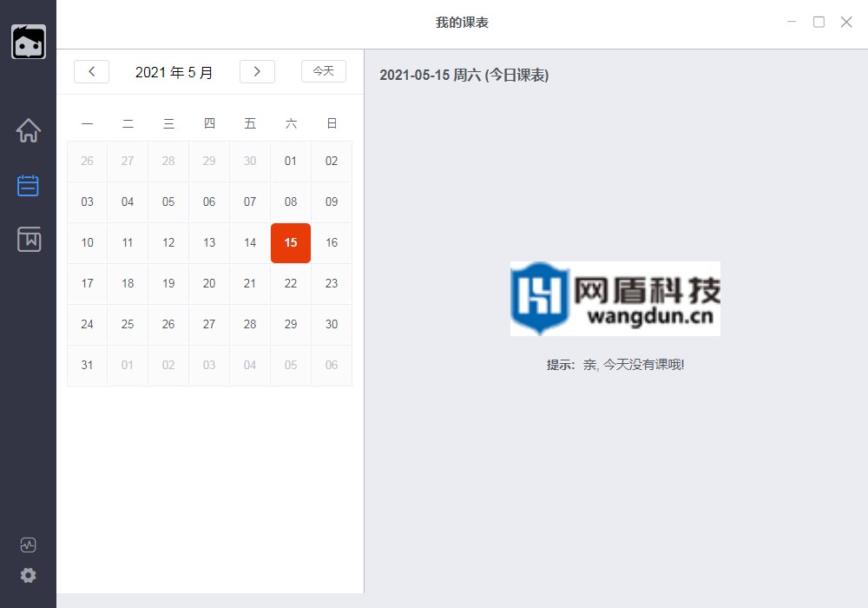Select May 1 in the calendar grid
Viewport: 868px width, 608px height.
(290, 161)
